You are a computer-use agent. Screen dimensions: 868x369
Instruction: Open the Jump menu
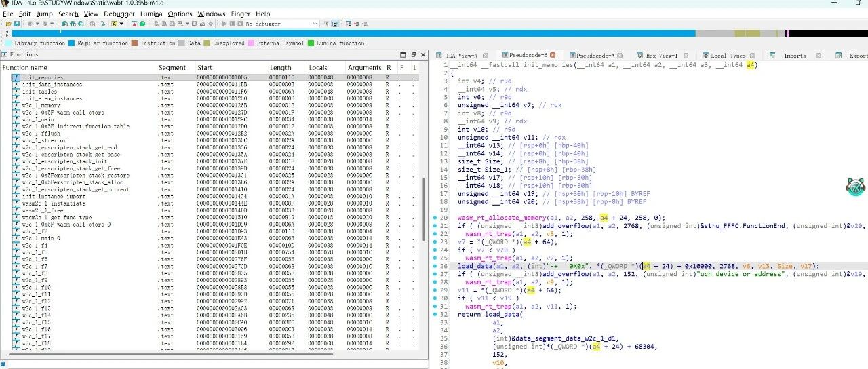pyautogui.click(x=44, y=14)
